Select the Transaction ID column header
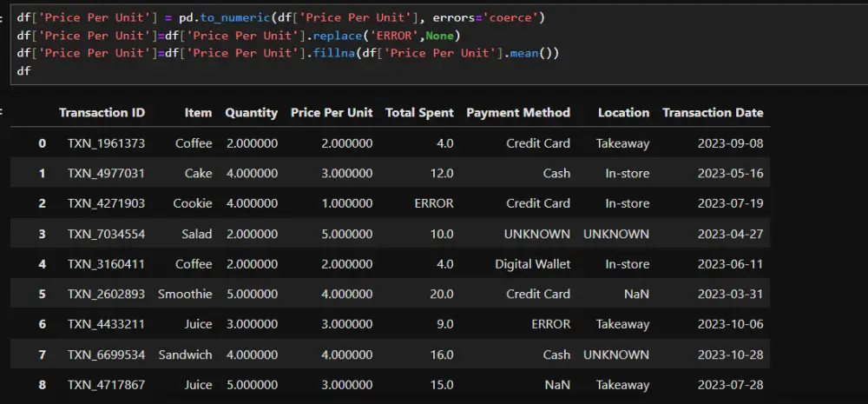 [x=102, y=112]
